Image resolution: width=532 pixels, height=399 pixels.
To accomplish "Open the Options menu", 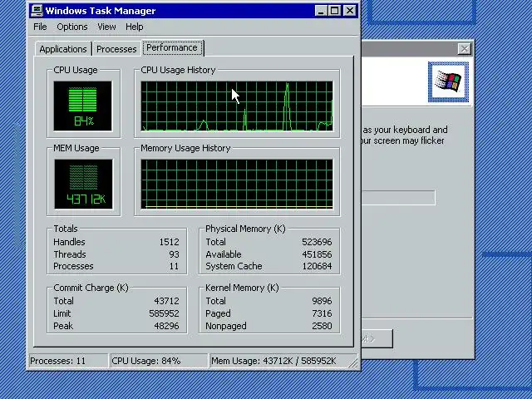I will [x=72, y=27].
